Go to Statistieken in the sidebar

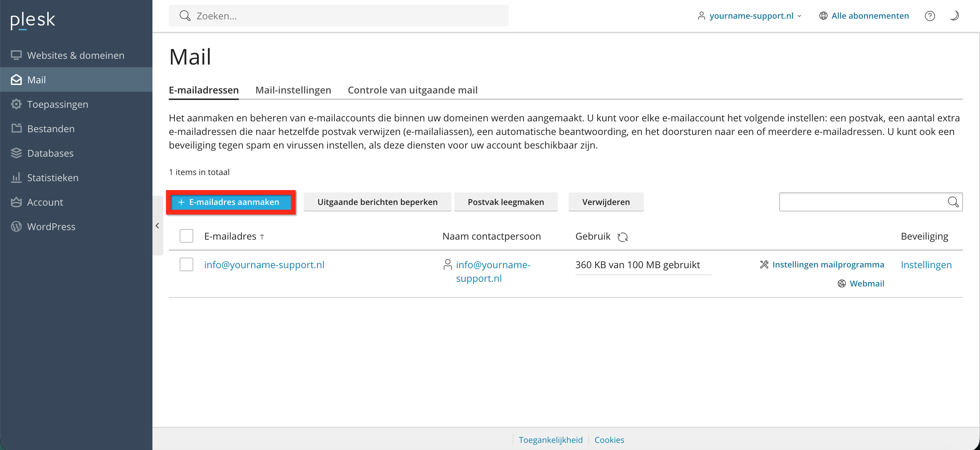pos(52,177)
